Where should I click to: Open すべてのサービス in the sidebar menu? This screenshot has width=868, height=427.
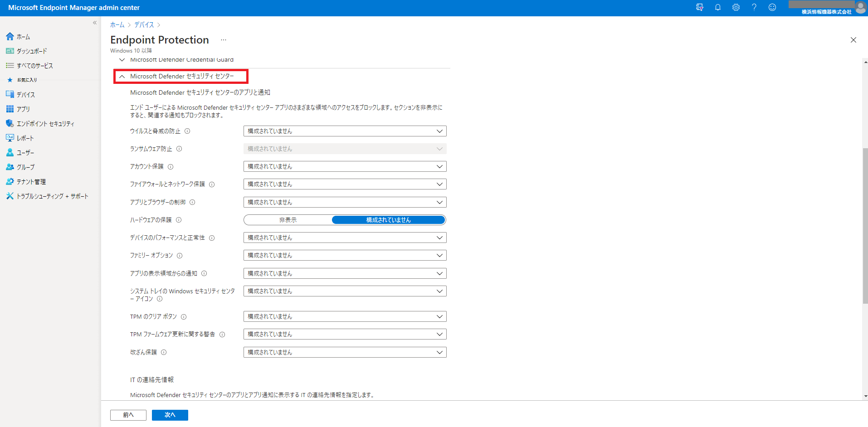[35, 65]
